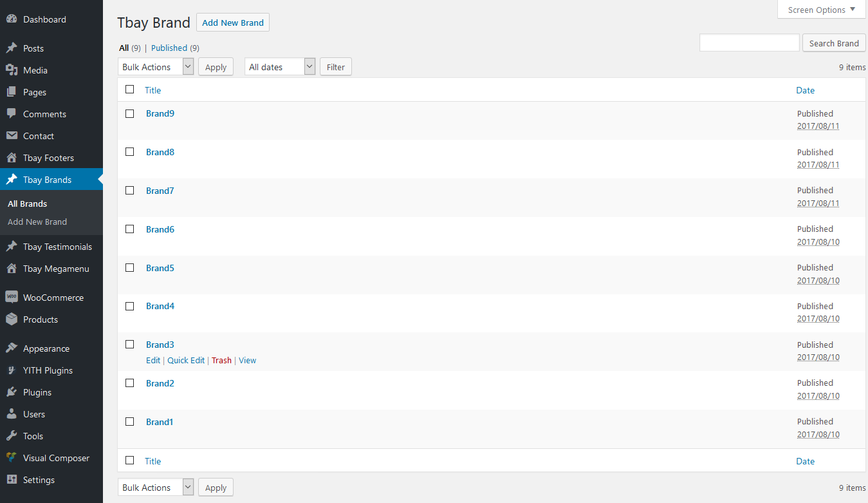This screenshot has width=868, height=503.
Task: Click the Products box icon
Action: pyautogui.click(x=12, y=319)
